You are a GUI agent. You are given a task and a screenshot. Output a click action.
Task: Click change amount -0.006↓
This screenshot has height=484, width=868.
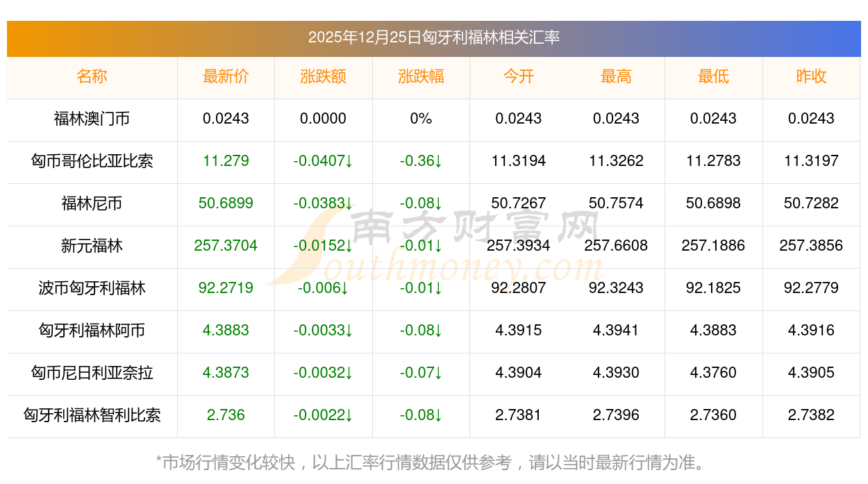click(323, 288)
